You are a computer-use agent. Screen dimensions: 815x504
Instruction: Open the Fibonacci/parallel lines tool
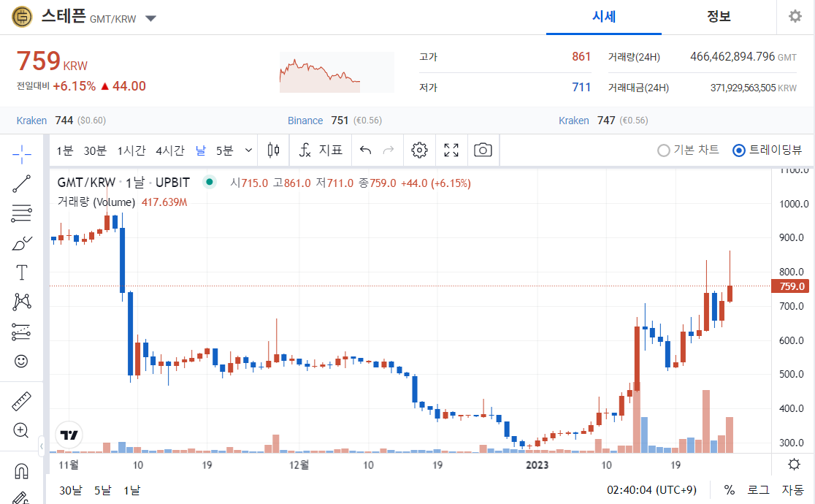(22, 213)
